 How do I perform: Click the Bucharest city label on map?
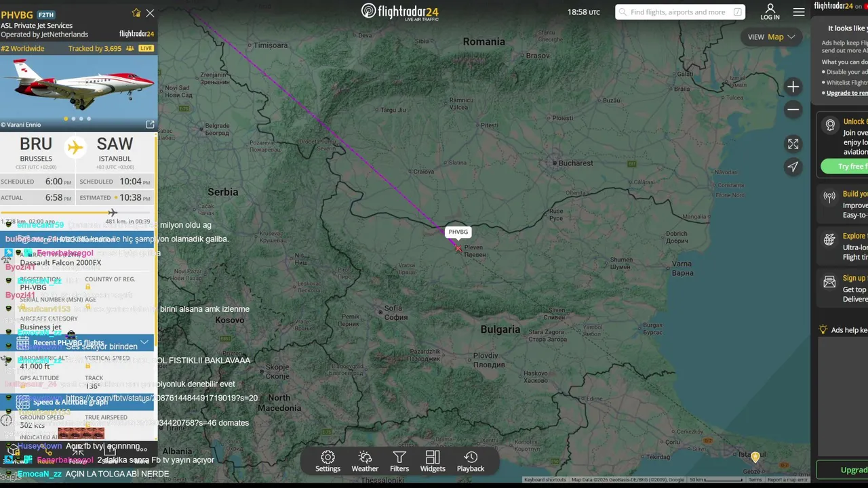point(576,163)
